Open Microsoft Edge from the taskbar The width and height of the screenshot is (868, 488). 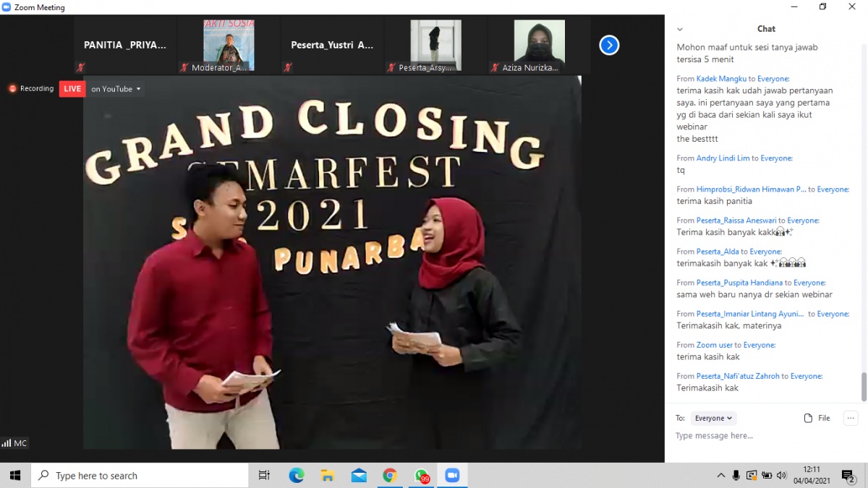click(297, 475)
